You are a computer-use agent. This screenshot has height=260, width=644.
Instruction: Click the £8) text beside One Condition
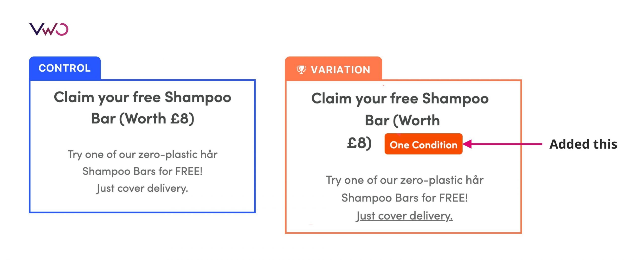point(359,143)
